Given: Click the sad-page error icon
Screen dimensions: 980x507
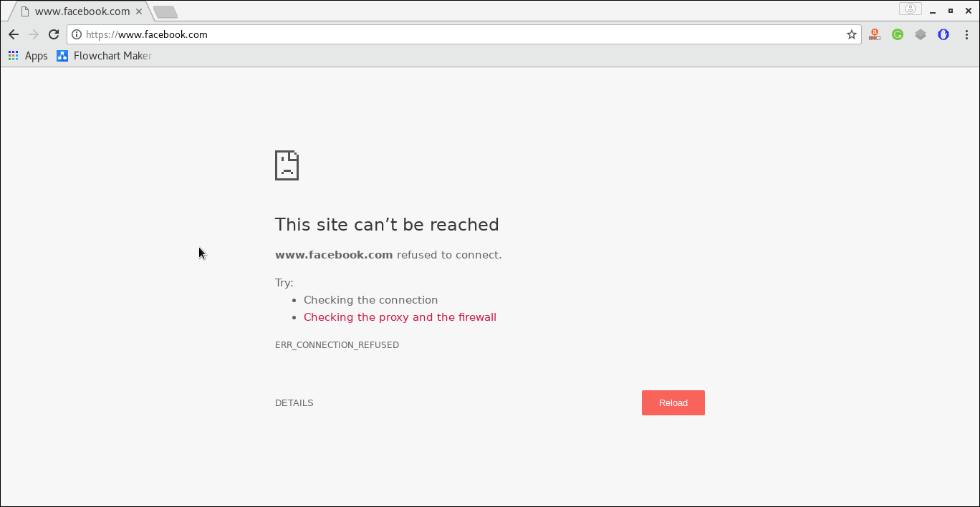Looking at the screenshot, I should [x=286, y=165].
